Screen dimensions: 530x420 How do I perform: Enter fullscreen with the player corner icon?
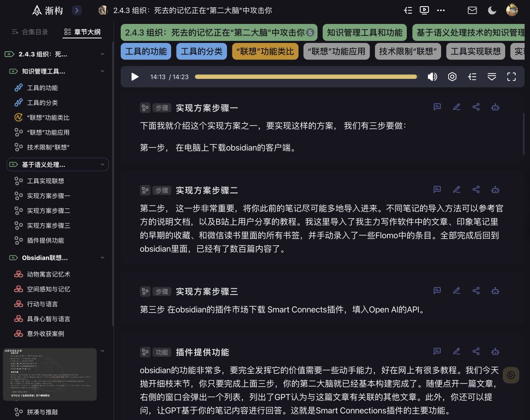[511, 77]
